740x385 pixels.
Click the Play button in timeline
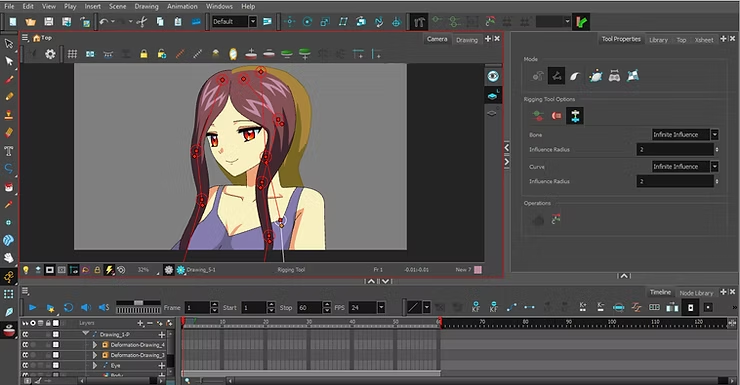coord(33,308)
